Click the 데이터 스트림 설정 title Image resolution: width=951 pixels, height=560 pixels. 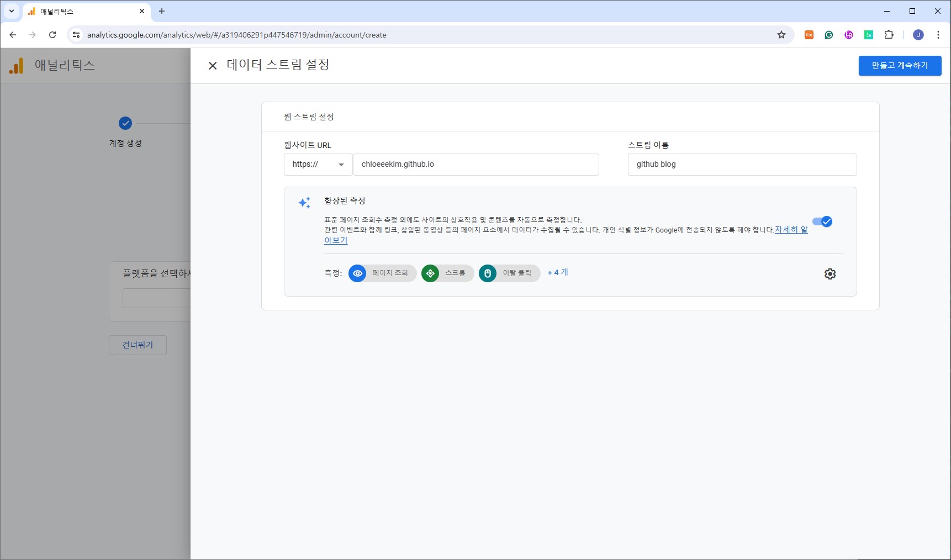click(278, 65)
